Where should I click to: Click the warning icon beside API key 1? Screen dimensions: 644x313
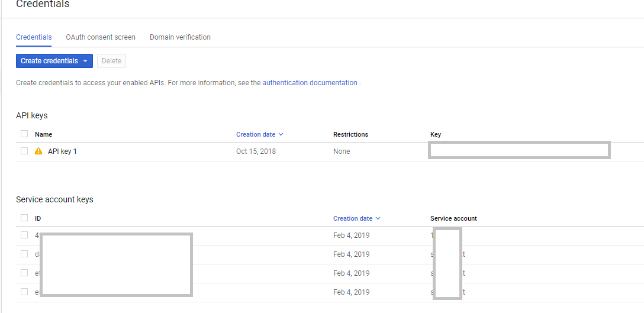(38, 151)
